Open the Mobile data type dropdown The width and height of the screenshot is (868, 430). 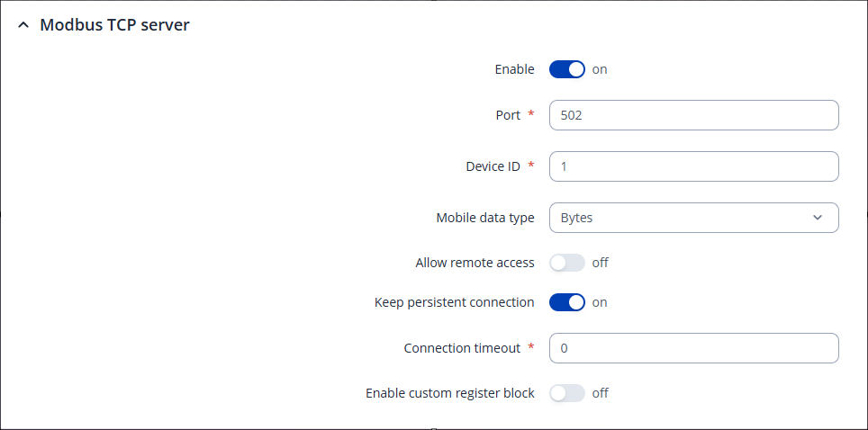(x=693, y=218)
